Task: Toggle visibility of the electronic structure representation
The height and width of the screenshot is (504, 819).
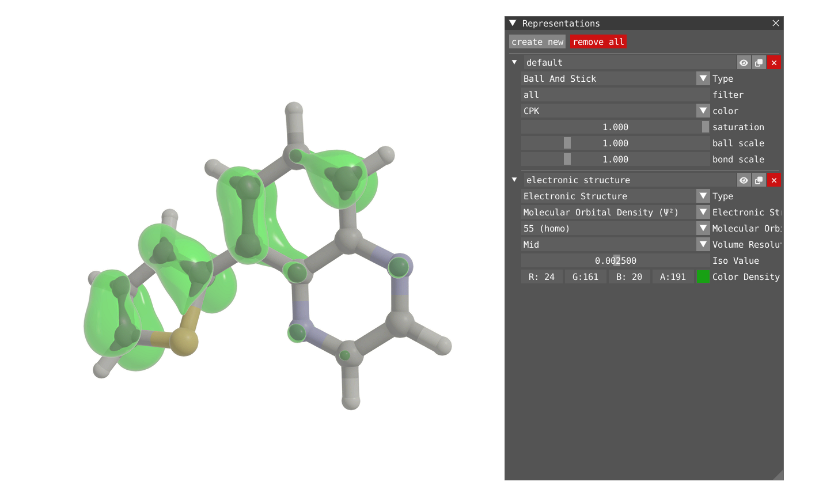Action: (x=744, y=180)
